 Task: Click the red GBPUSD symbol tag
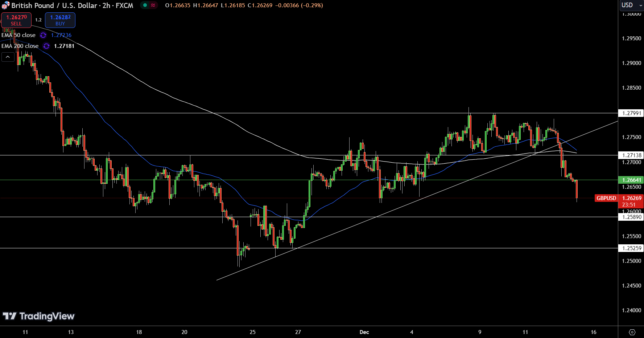pyautogui.click(x=606, y=198)
